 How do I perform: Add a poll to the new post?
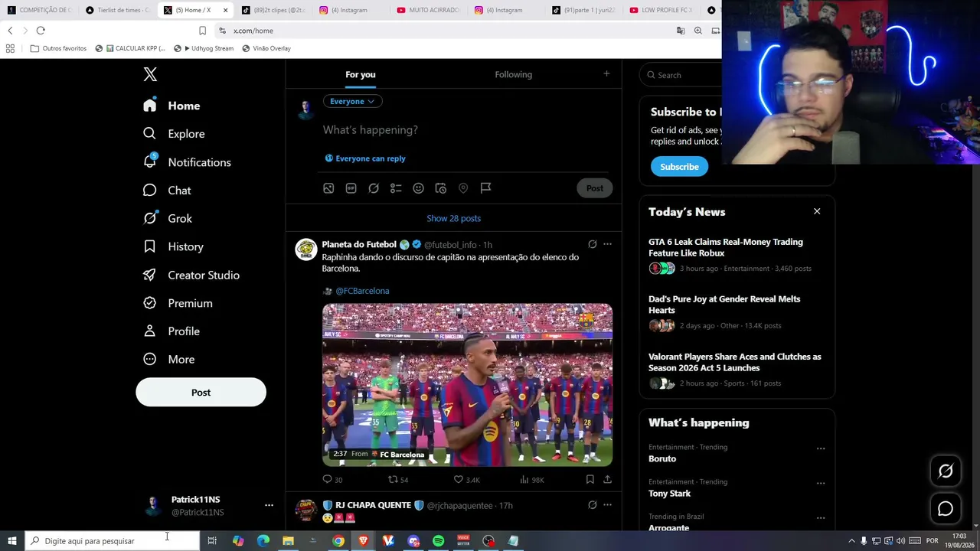pyautogui.click(x=396, y=188)
